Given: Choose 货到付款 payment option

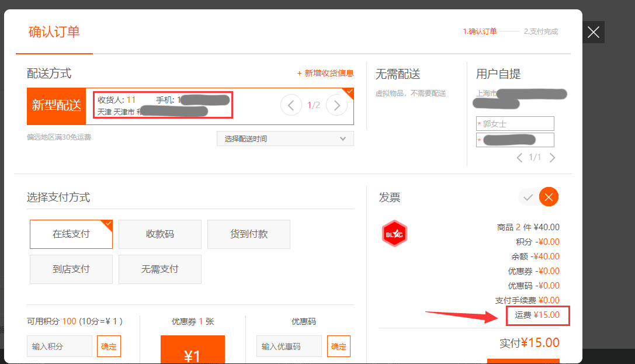Looking at the screenshot, I should click(x=249, y=234).
